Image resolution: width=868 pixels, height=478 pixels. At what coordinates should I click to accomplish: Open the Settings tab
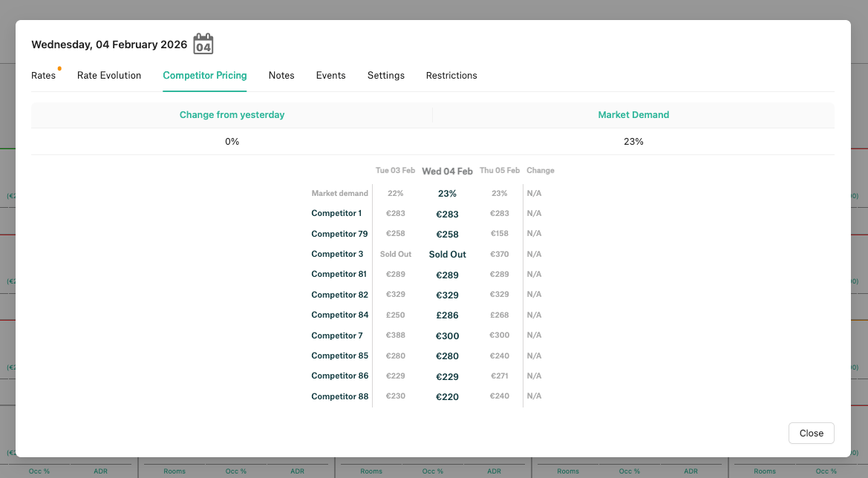click(x=386, y=75)
